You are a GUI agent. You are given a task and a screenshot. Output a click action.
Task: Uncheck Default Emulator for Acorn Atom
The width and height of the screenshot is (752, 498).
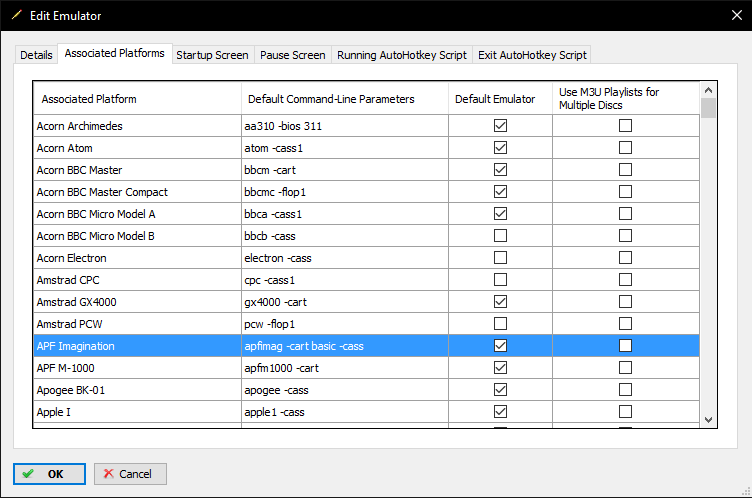(500, 148)
